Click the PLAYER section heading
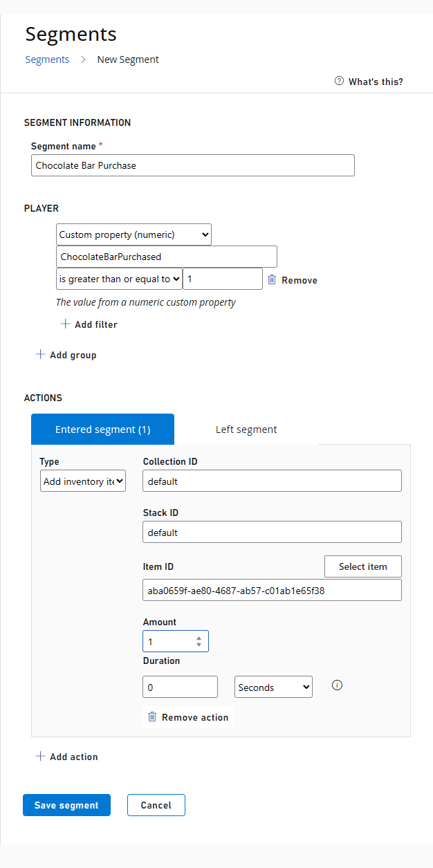The height and width of the screenshot is (868, 433). (42, 208)
